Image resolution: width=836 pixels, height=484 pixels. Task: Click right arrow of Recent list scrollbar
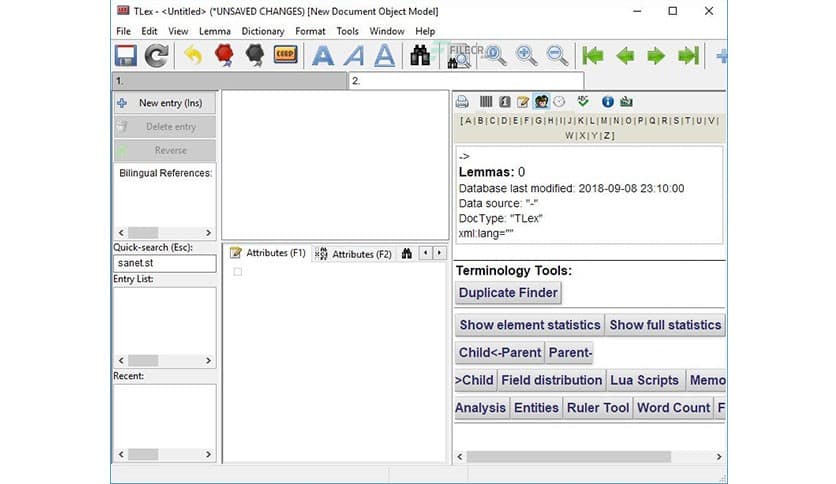(x=208, y=454)
